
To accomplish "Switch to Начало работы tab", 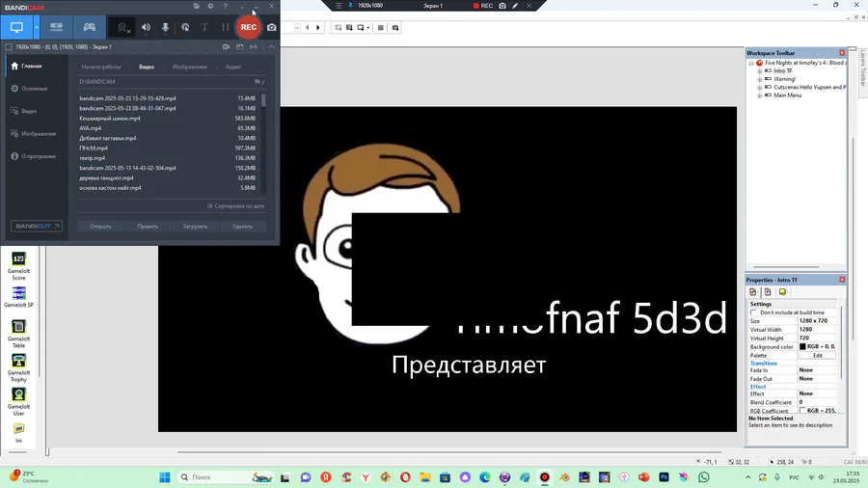I will point(100,67).
